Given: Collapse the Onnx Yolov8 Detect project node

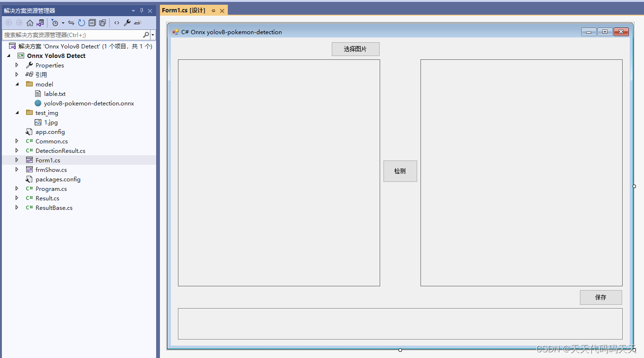Looking at the screenshot, I should 9,56.
